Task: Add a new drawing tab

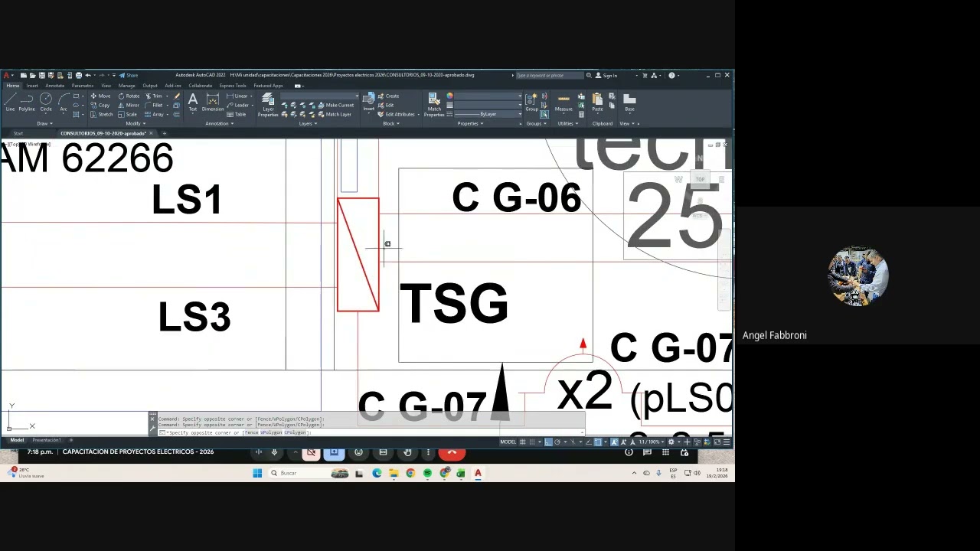Action: [164, 133]
